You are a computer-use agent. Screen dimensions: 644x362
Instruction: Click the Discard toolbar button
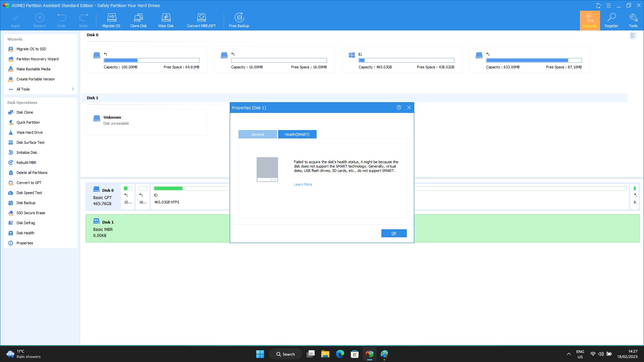(39, 20)
